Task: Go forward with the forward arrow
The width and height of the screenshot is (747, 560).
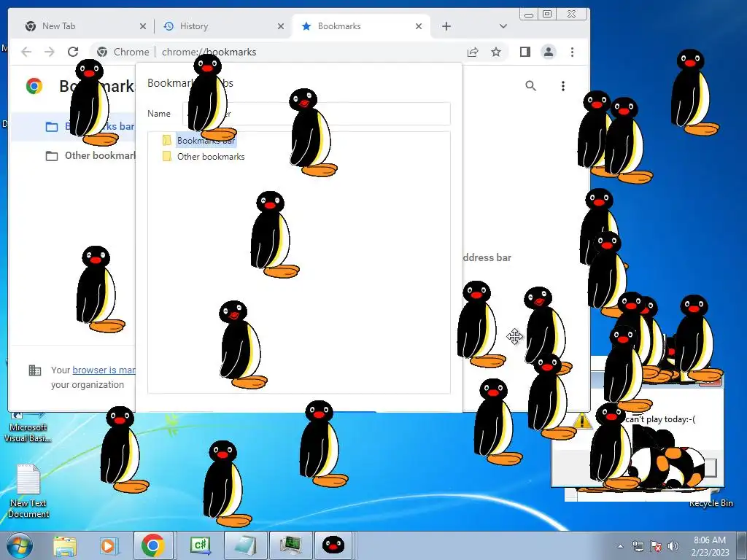Action: click(x=50, y=52)
